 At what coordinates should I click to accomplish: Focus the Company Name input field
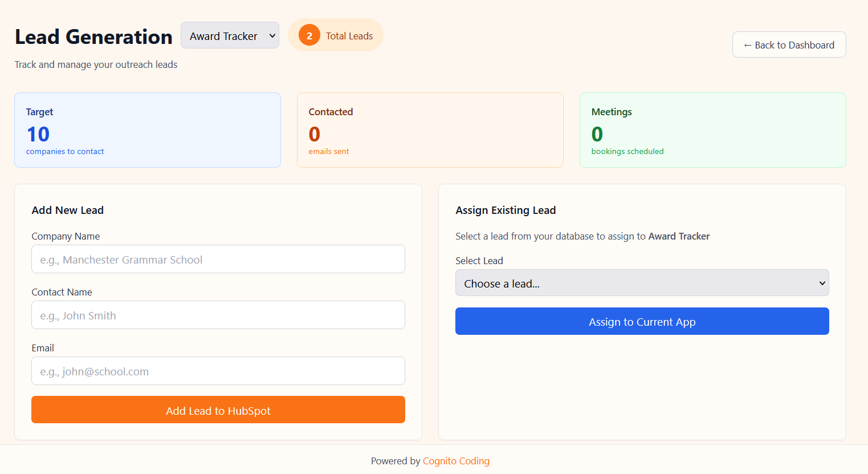point(218,260)
